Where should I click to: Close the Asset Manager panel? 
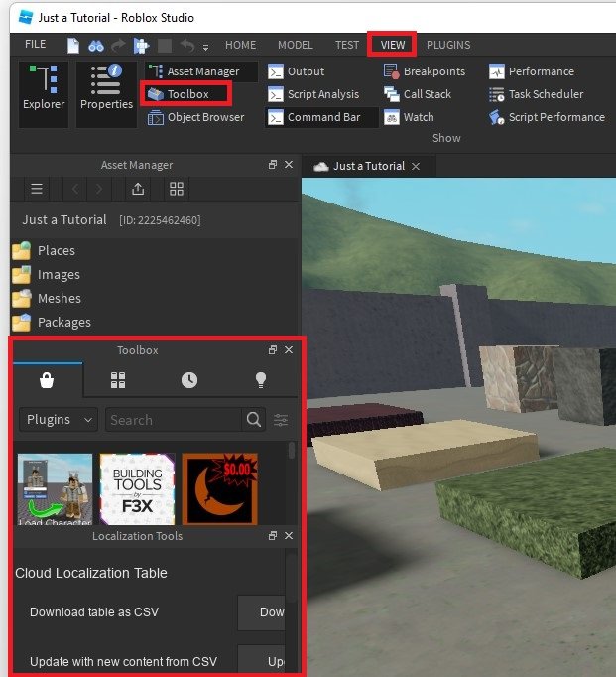pyautogui.click(x=289, y=165)
